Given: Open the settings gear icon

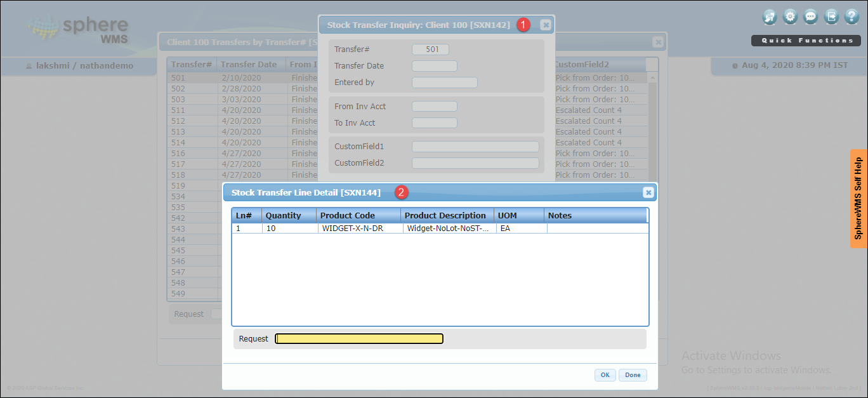Looking at the screenshot, I should tap(790, 17).
